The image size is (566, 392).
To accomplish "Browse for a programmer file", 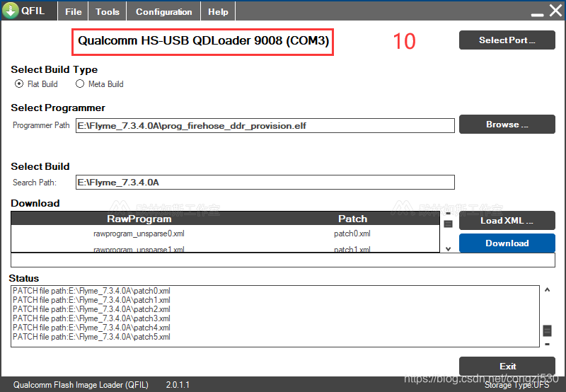I will (x=507, y=124).
